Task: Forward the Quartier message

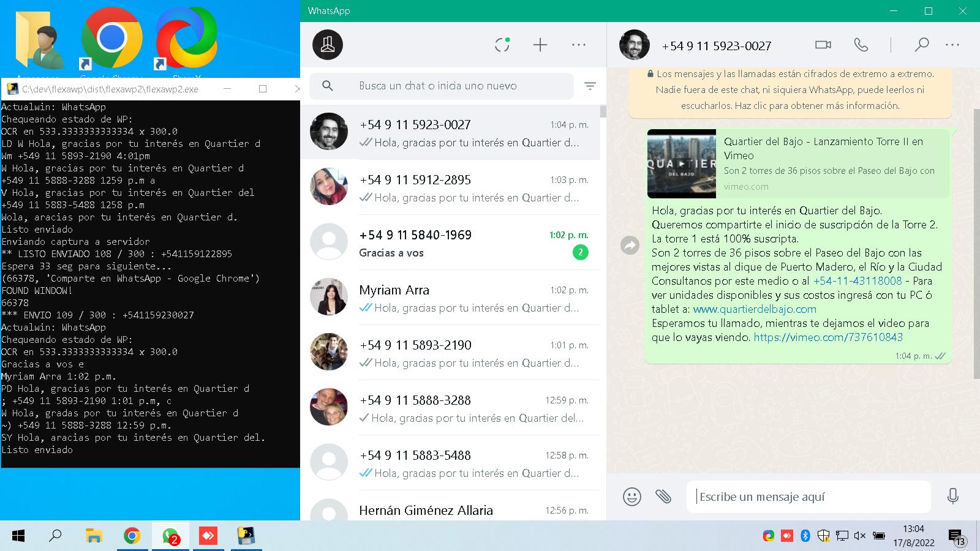Action: (x=630, y=246)
